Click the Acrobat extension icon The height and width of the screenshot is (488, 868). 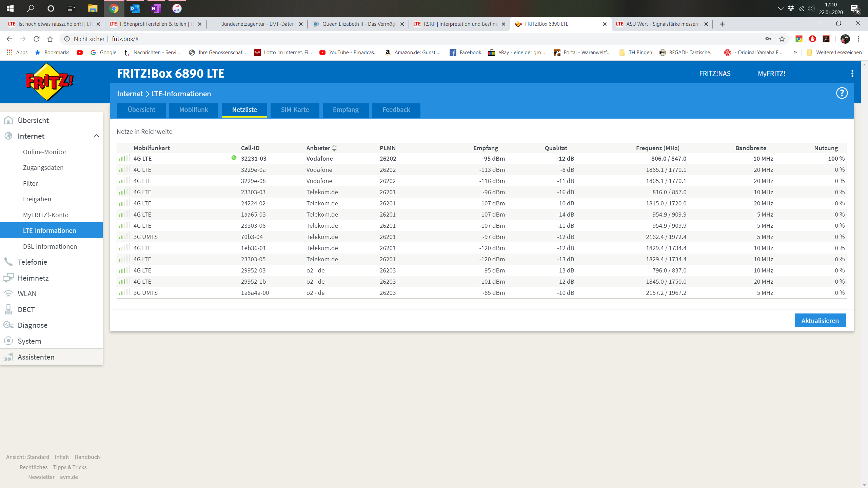pyautogui.click(x=826, y=39)
